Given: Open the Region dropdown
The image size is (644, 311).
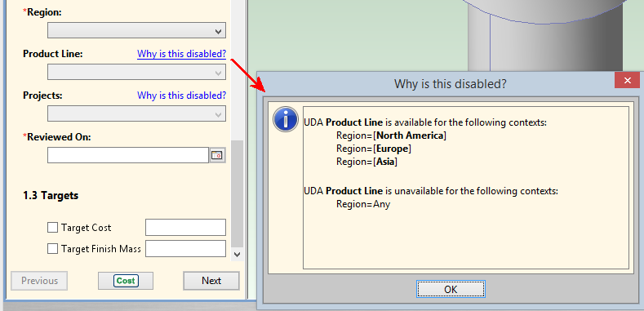Looking at the screenshot, I should point(136,30).
